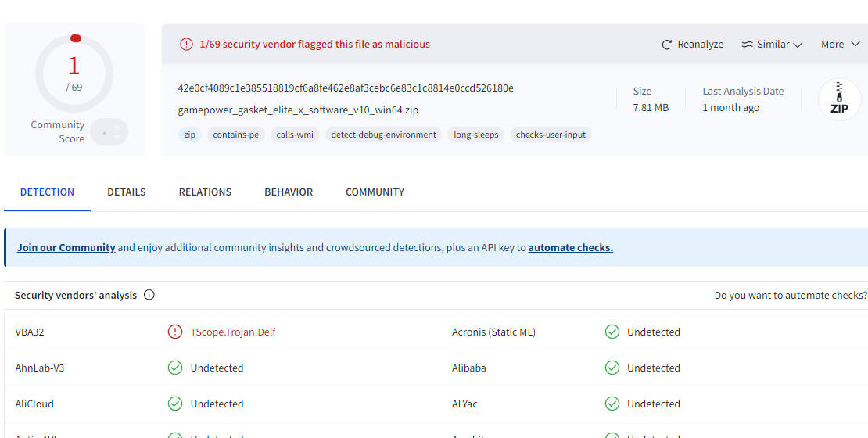Click the detect-debug-environment tag
The image size is (868, 438).
383,135
